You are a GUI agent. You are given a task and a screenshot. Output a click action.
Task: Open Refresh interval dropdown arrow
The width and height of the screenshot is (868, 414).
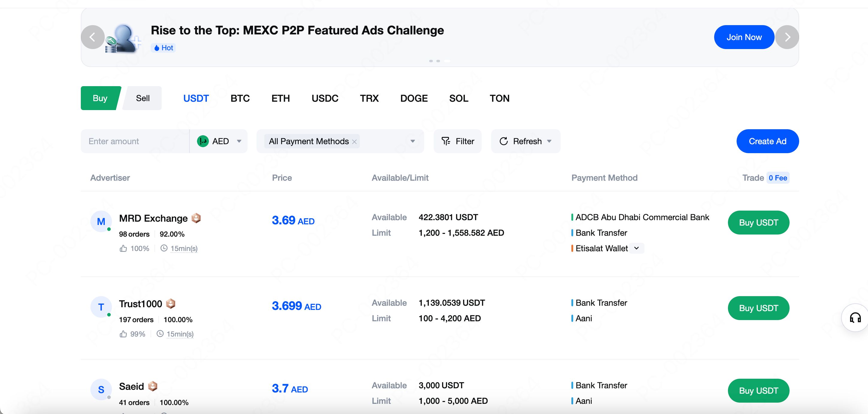[x=549, y=141]
